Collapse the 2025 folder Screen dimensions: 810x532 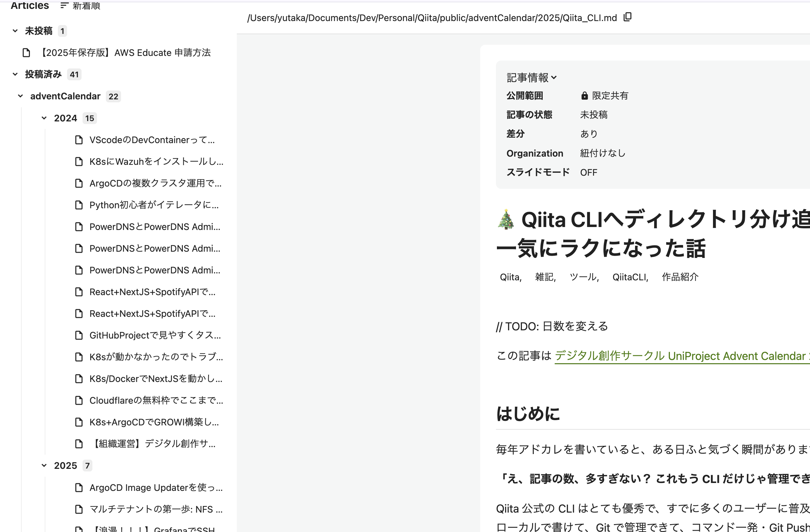[44, 465]
